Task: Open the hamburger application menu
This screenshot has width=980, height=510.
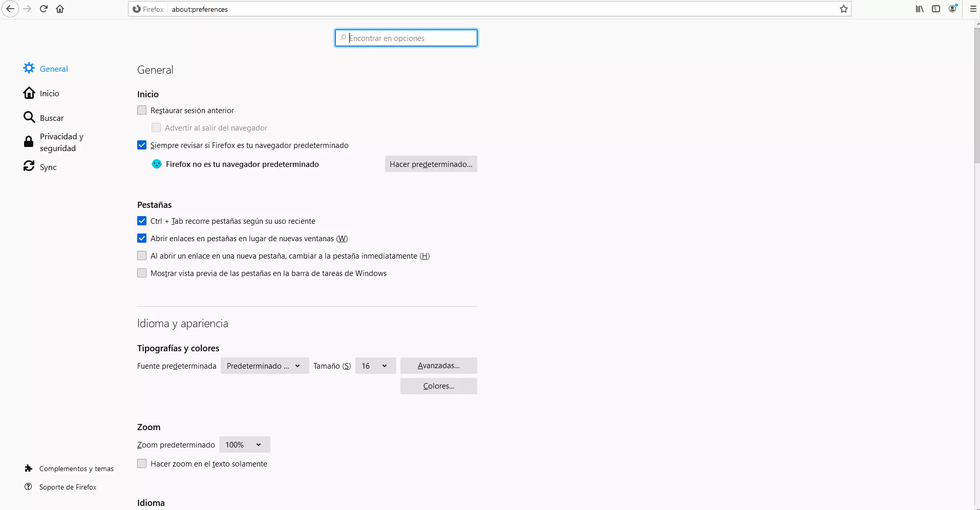Action: tap(973, 9)
